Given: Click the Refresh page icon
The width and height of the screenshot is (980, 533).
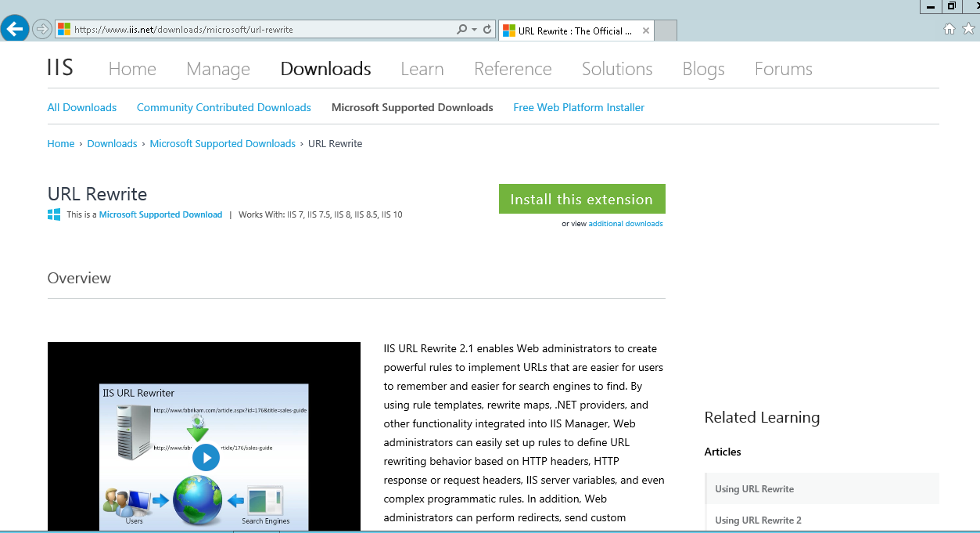Looking at the screenshot, I should pos(487,30).
